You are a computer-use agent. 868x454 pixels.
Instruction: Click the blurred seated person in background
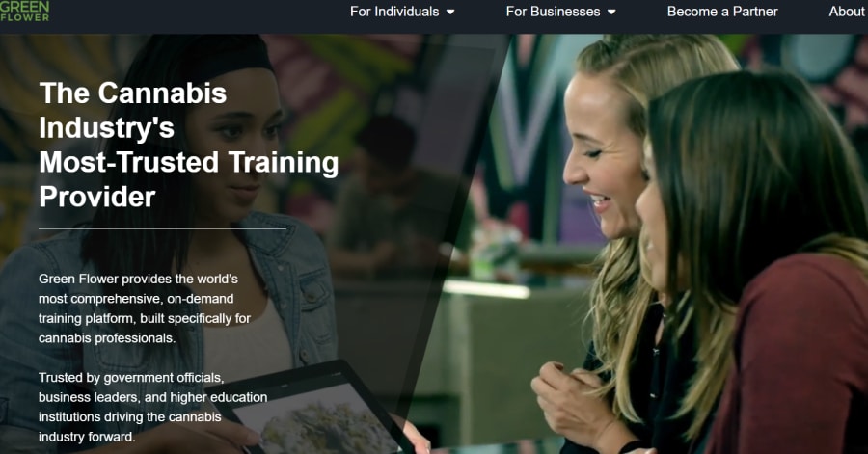coord(388,194)
